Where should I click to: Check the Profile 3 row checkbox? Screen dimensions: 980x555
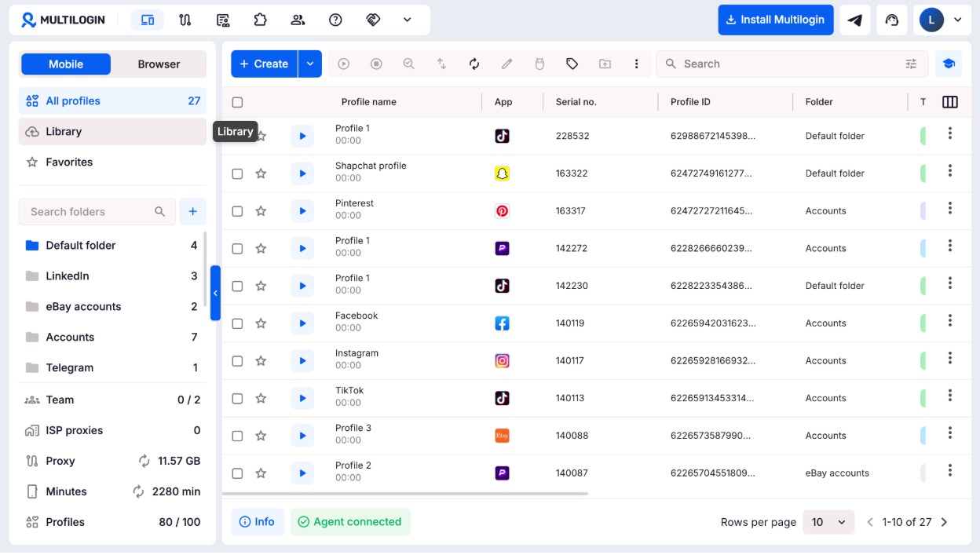(237, 436)
